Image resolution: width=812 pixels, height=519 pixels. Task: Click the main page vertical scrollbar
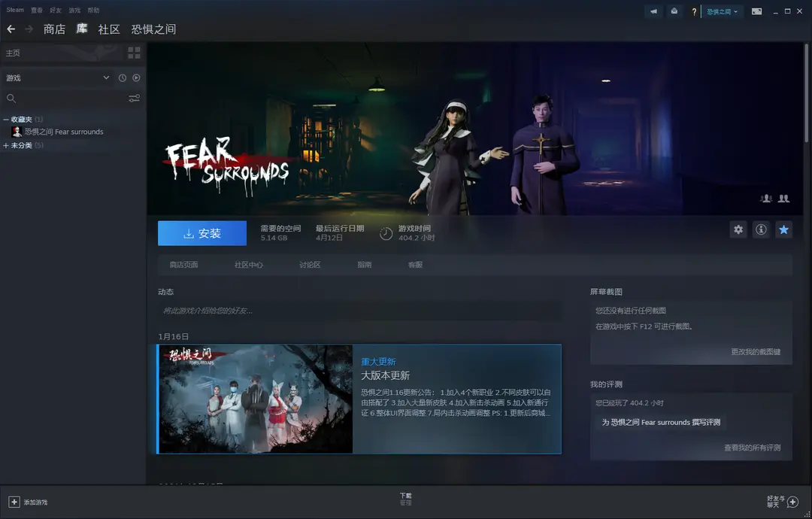point(806,93)
